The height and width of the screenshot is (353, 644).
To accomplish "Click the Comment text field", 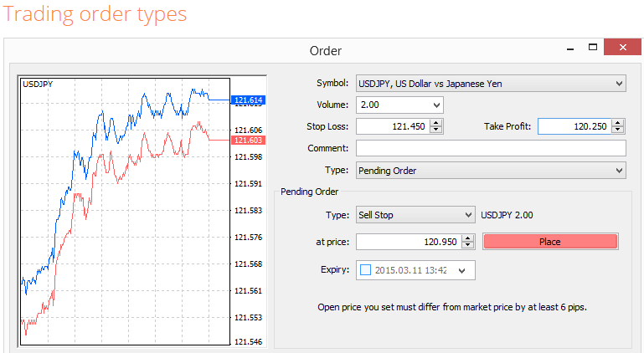I will click(x=491, y=148).
